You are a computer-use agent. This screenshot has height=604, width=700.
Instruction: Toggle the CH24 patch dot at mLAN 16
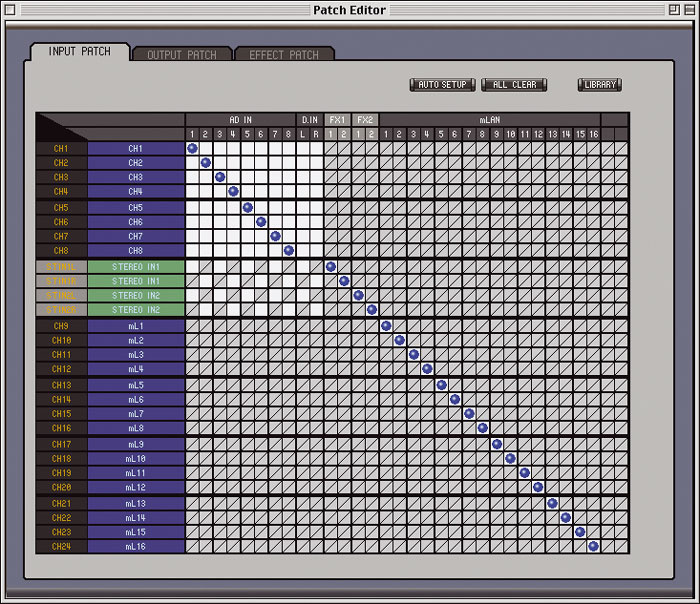[593, 546]
